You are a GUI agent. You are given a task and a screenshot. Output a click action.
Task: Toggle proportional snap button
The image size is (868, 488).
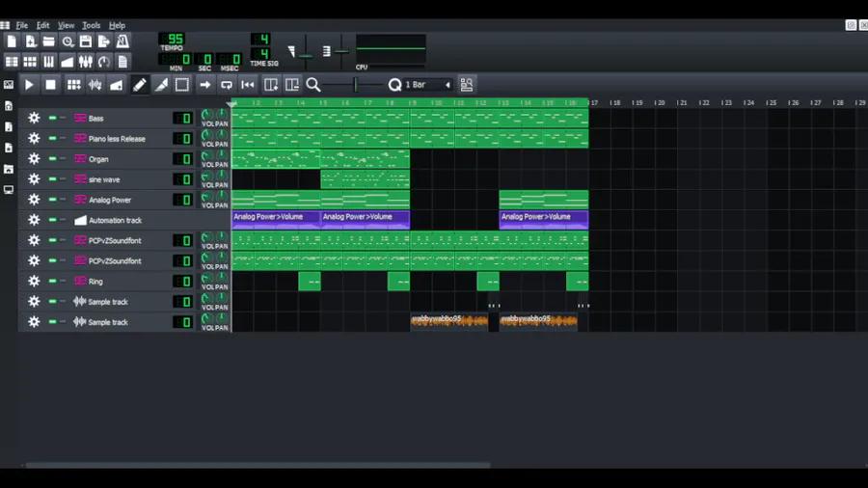[467, 85]
